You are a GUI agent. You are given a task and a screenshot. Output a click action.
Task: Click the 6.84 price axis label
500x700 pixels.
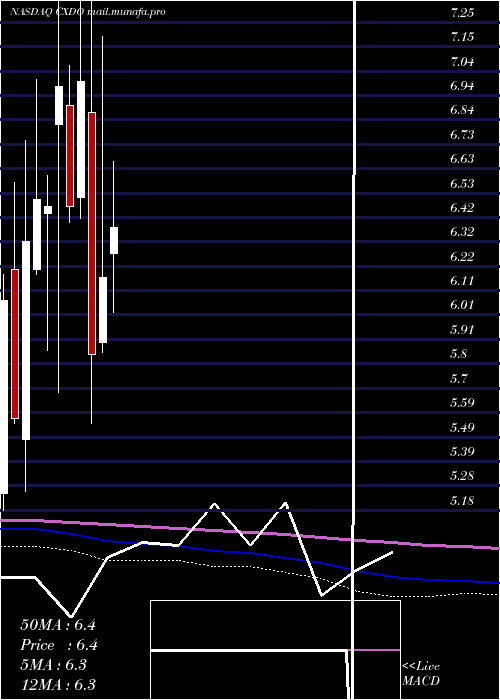tap(462, 110)
